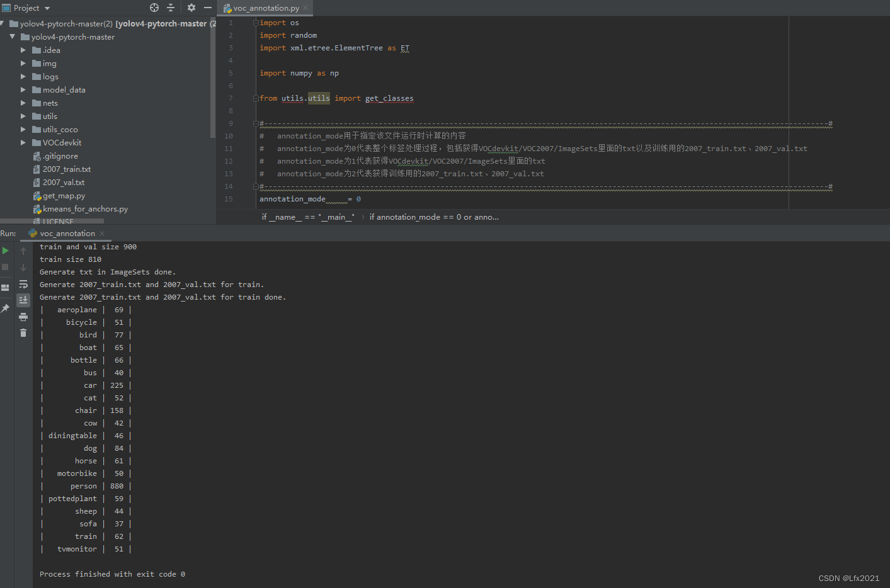890x588 pixels.
Task: Toggle soft-wrap in the Run console
Action: 23,285
